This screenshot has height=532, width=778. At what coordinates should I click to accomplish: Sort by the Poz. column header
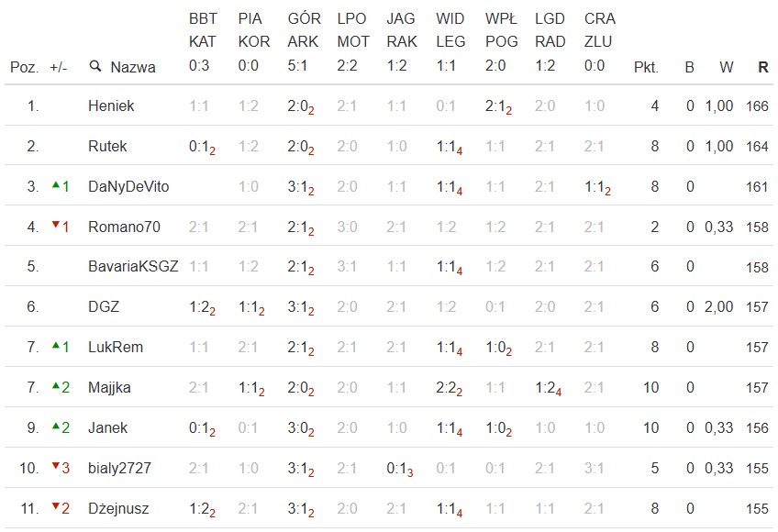point(25,67)
